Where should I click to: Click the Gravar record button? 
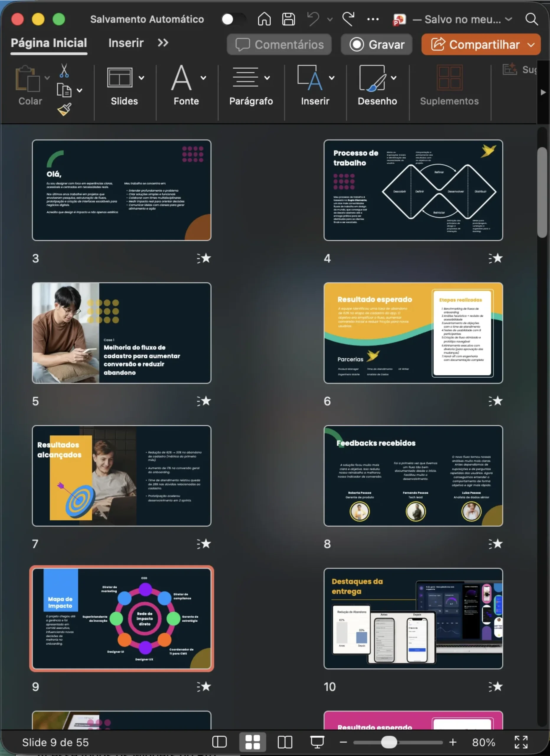[376, 44]
